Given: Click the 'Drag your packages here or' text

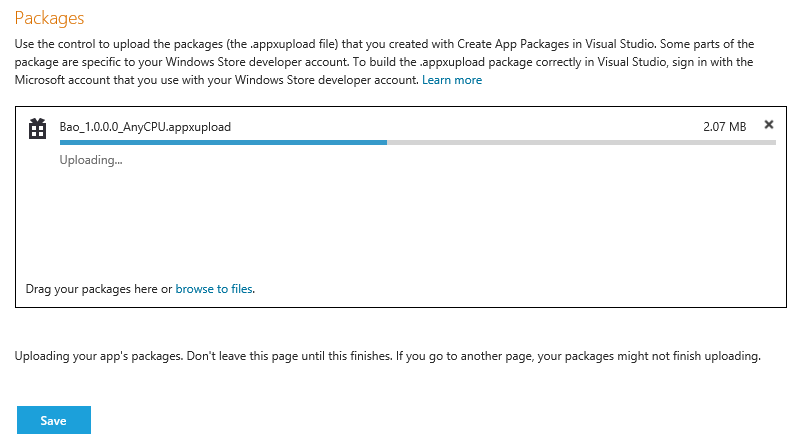Looking at the screenshot, I should (98, 289).
